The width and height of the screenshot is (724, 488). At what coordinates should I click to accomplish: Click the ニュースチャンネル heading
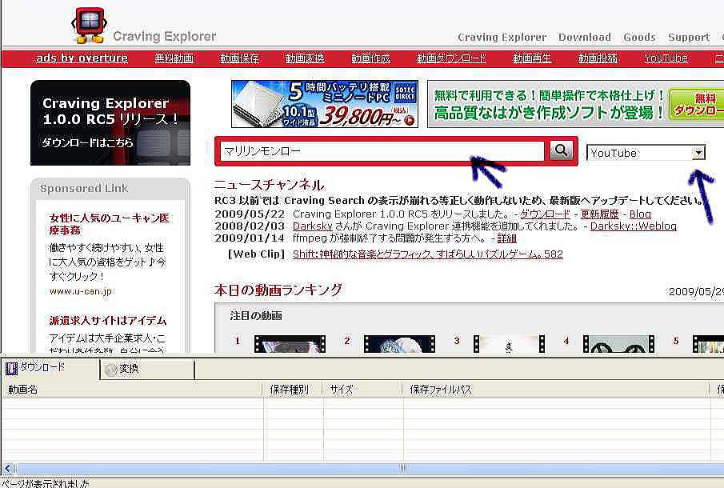pos(269,185)
